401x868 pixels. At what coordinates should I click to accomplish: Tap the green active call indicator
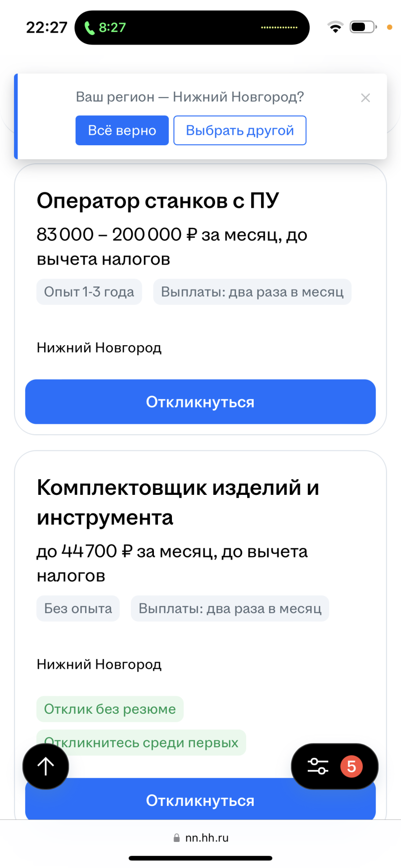[x=105, y=28]
